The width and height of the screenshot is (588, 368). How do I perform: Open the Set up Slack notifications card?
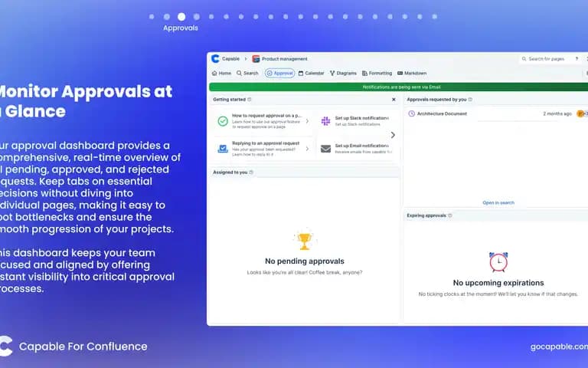click(354, 121)
